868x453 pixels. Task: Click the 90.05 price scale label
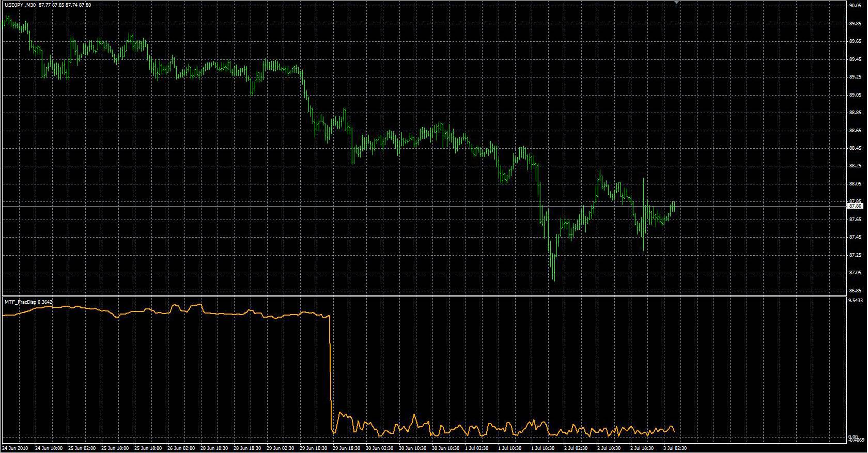855,5
